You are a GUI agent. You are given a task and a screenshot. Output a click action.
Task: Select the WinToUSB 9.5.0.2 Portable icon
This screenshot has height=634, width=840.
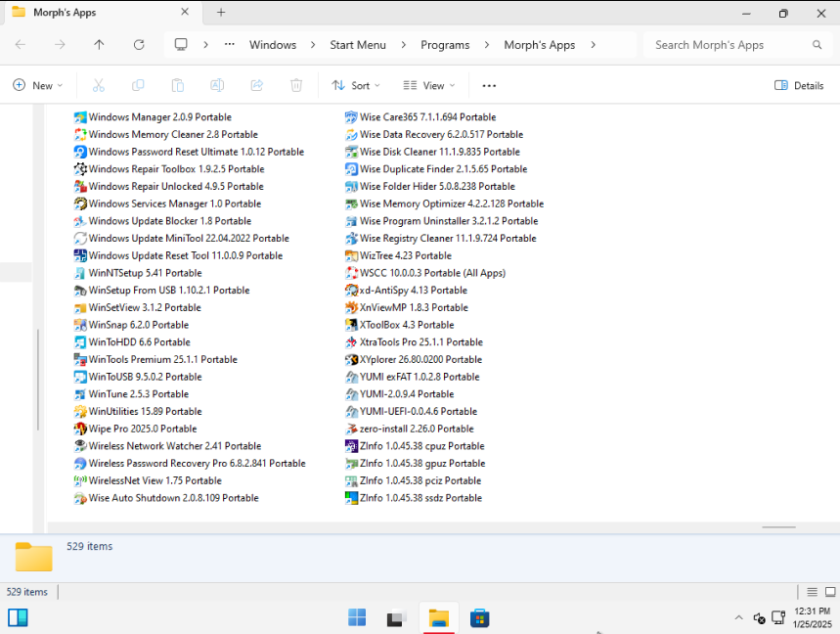pos(80,377)
